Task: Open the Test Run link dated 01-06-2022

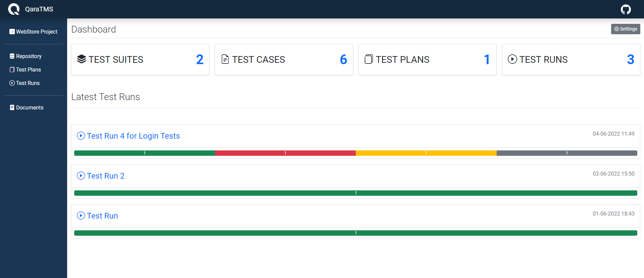Action: (102, 216)
